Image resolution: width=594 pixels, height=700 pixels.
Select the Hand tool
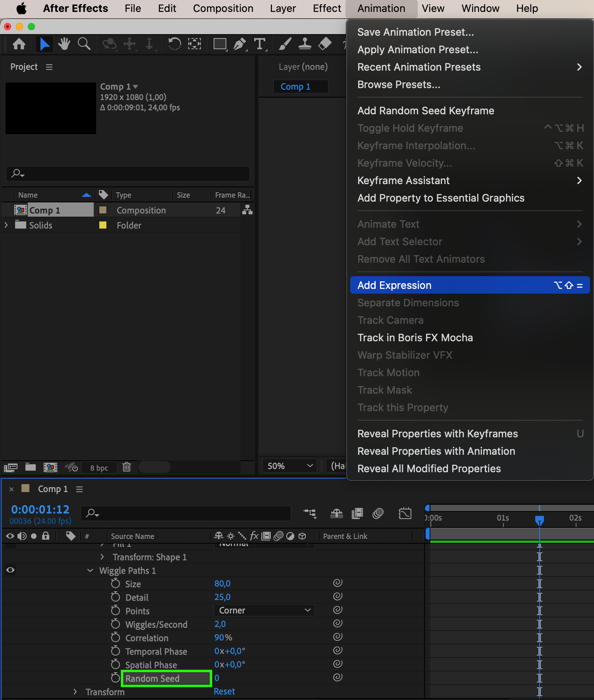coord(64,44)
